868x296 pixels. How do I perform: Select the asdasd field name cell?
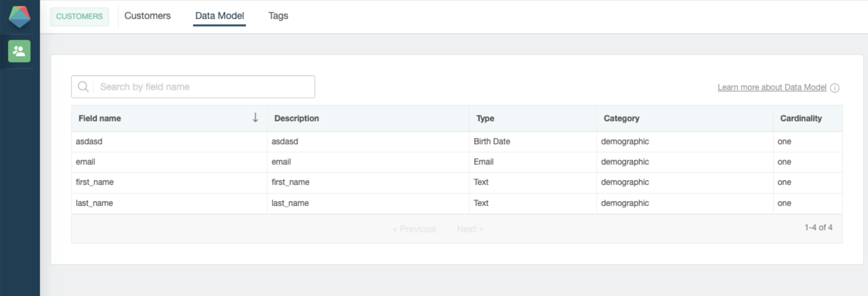169,142
